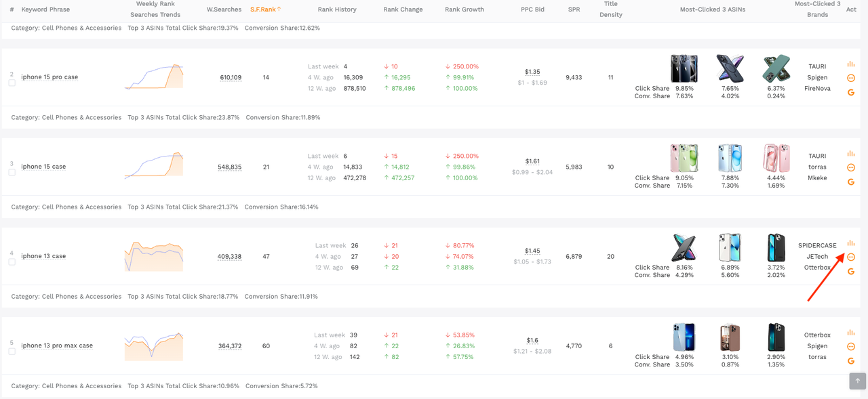Open product image with 4.96% click share
The width and height of the screenshot is (868, 399).
click(684, 337)
